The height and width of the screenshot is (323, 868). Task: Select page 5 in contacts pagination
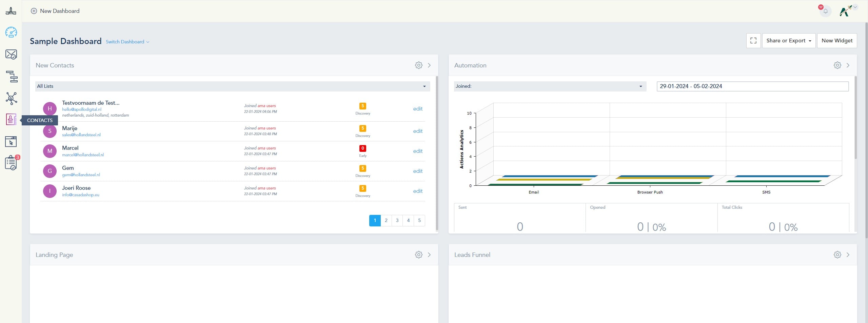point(419,221)
